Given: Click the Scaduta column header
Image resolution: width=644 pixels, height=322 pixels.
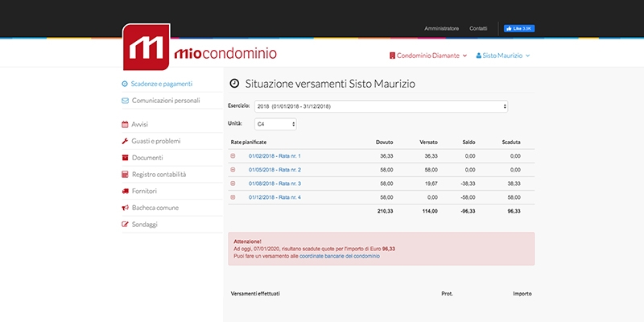Looking at the screenshot, I should click(511, 142).
